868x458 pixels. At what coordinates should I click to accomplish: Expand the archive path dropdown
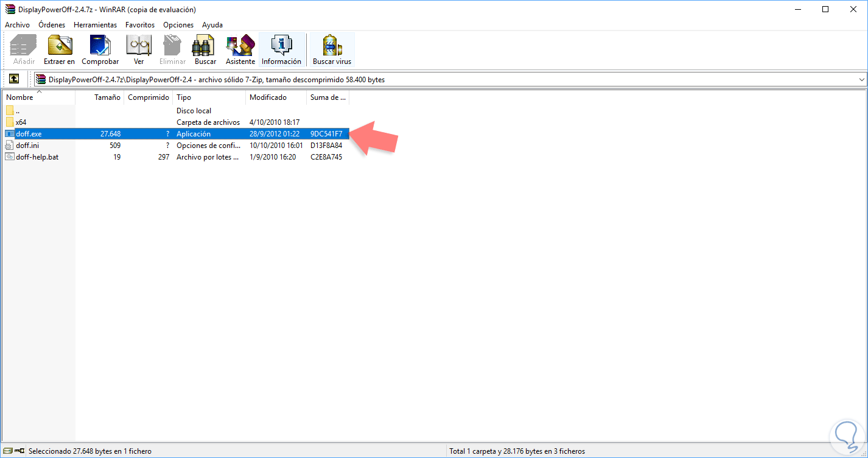861,79
